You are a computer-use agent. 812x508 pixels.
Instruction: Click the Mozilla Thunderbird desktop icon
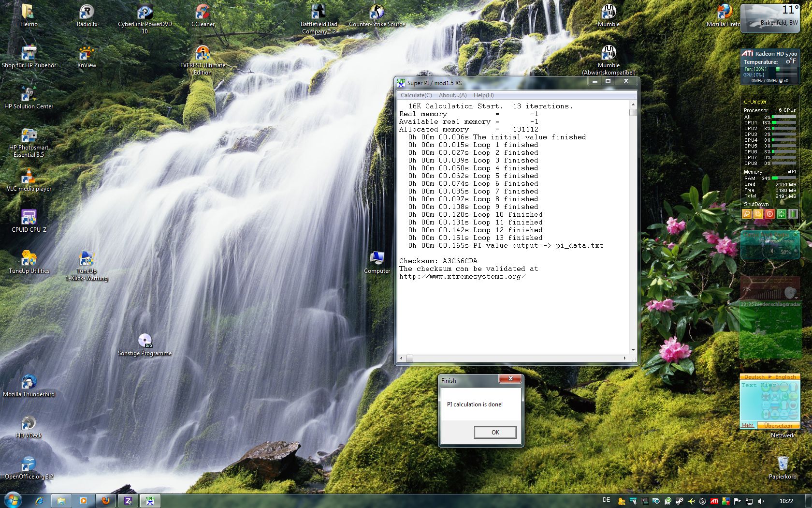click(x=29, y=382)
